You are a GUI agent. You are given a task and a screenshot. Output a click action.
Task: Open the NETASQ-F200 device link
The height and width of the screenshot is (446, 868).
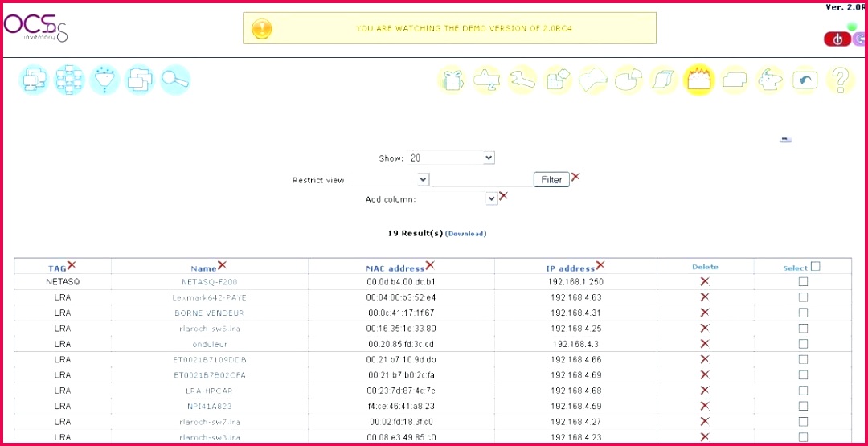click(209, 281)
